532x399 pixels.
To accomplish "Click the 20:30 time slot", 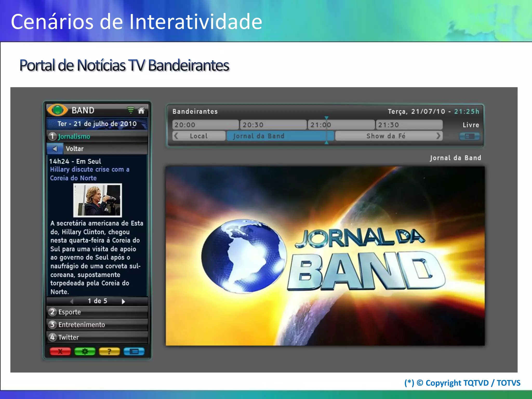I will pyautogui.click(x=273, y=125).
